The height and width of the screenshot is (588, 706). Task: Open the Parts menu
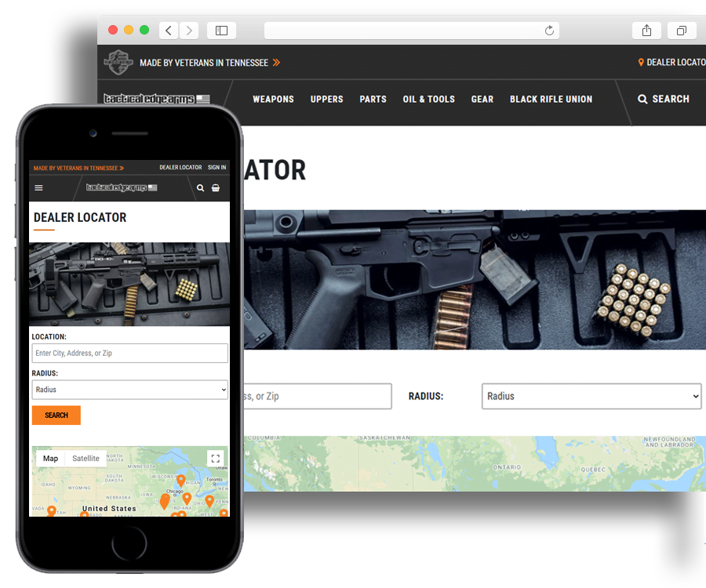373,99
